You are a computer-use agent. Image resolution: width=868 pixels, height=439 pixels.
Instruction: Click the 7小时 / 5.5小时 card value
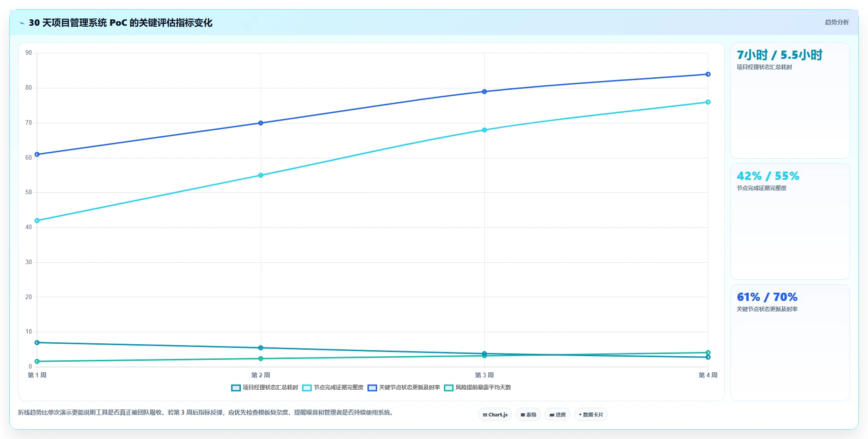tap(779, 55)
